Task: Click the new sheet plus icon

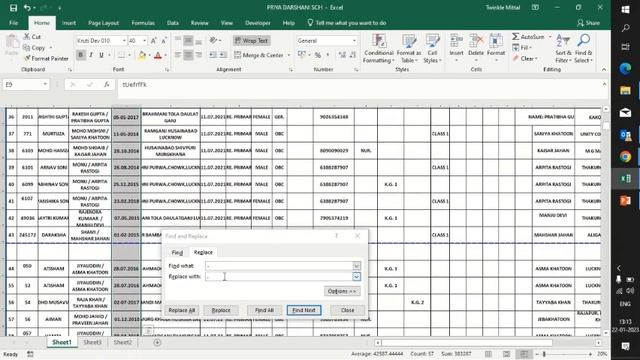Action: 157,342
